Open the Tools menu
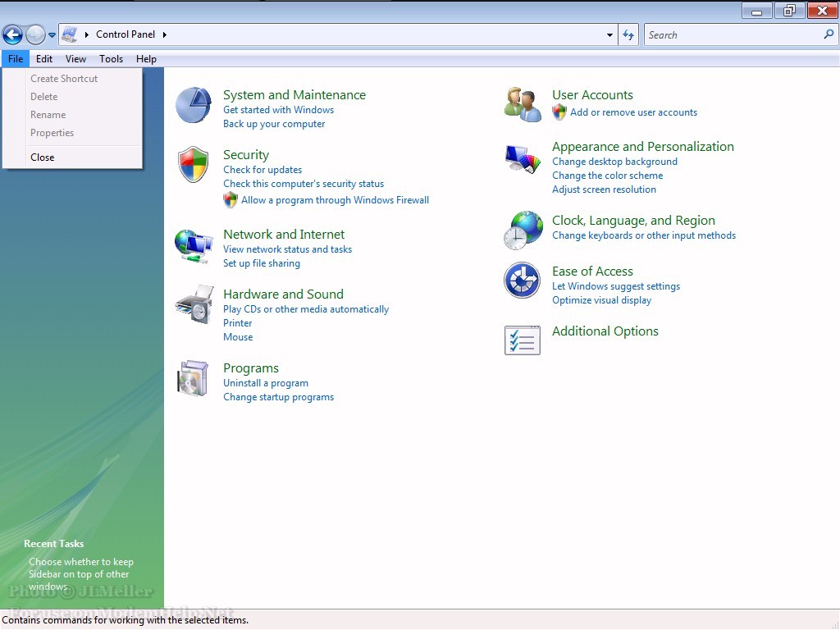Screen dimensions: 840x630 tap(111, 59)
